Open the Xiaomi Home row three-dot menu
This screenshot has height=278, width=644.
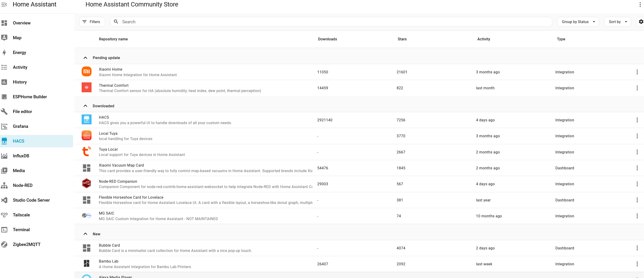pos(637,72)
